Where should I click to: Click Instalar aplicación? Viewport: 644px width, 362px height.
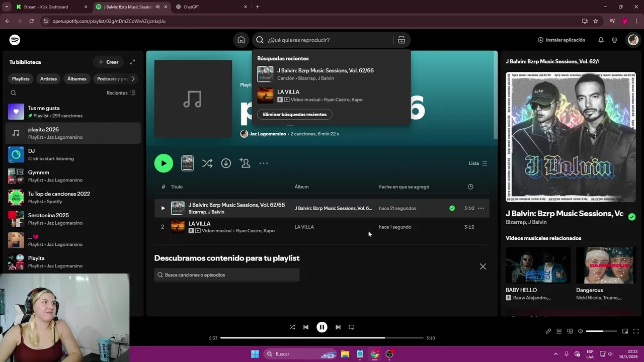click(561, 40)
